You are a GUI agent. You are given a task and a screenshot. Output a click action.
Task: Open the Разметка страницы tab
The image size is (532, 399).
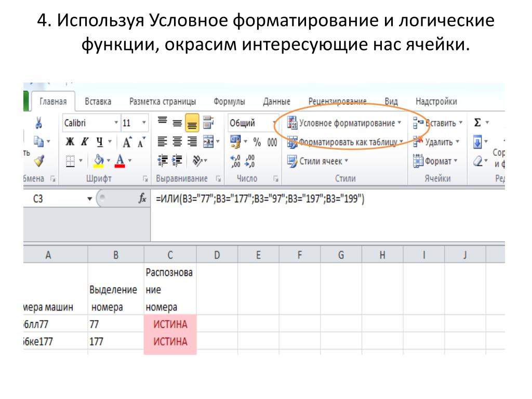pyautogui.click(x=163, y=101)
